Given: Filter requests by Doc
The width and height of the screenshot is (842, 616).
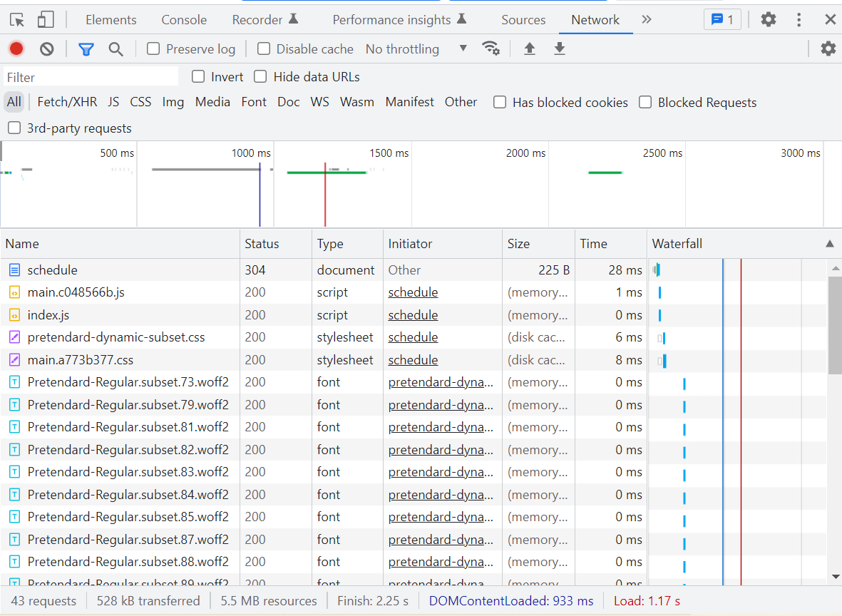Looking at the screenshot, I should click(288, 102).
